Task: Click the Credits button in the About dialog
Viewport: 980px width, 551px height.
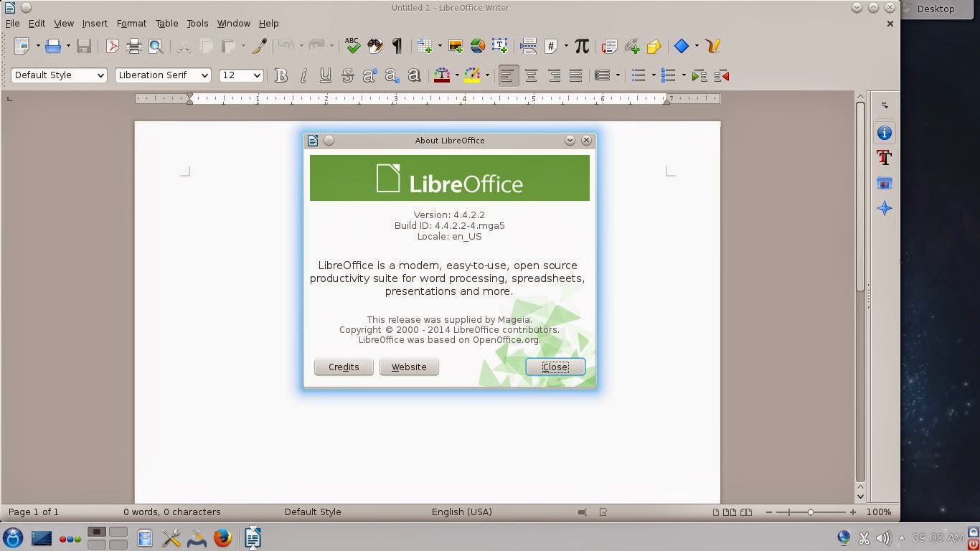Action: [x=344, y=367]
